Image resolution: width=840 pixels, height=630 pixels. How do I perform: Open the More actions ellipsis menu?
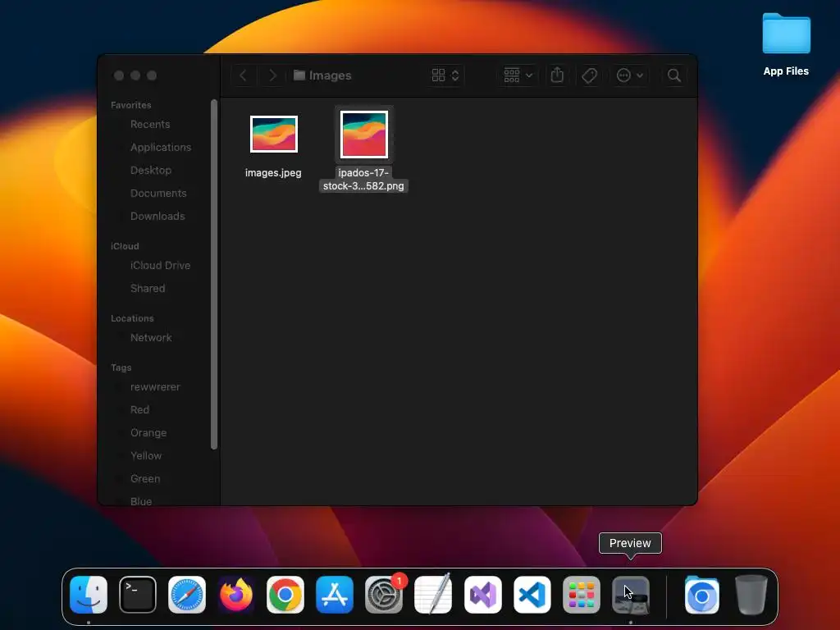click(x=629, y=75)
